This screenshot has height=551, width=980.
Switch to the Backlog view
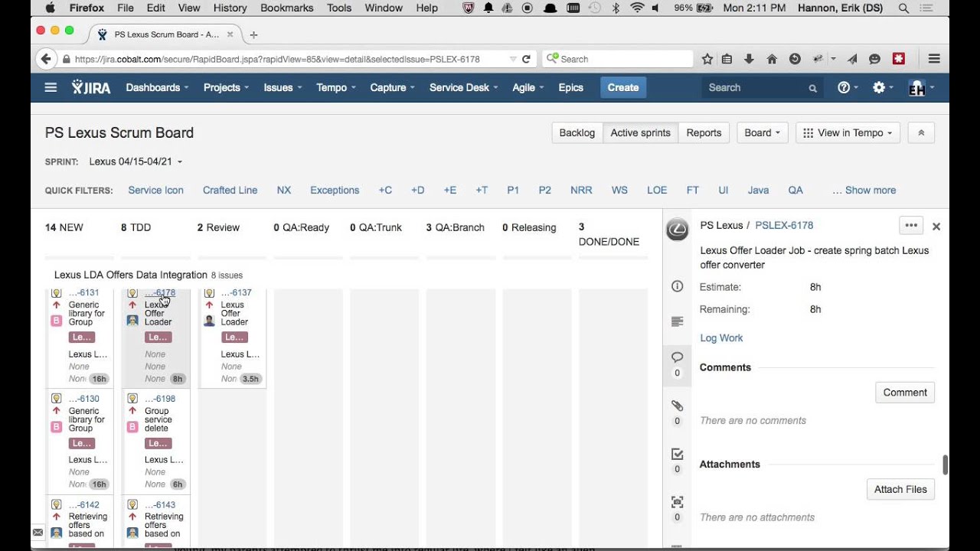tap(577, 132)
